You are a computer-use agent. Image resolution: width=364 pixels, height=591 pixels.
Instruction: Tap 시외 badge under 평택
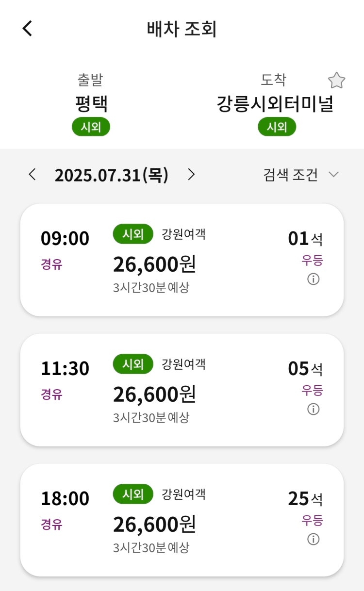[x=91, y=127]
